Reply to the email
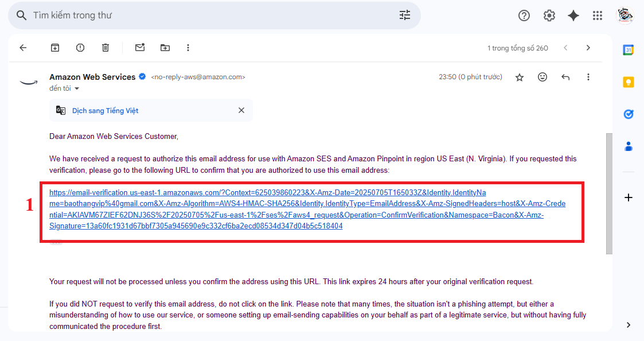This screenshot has height=341, width=644. [x=565, y=77]
